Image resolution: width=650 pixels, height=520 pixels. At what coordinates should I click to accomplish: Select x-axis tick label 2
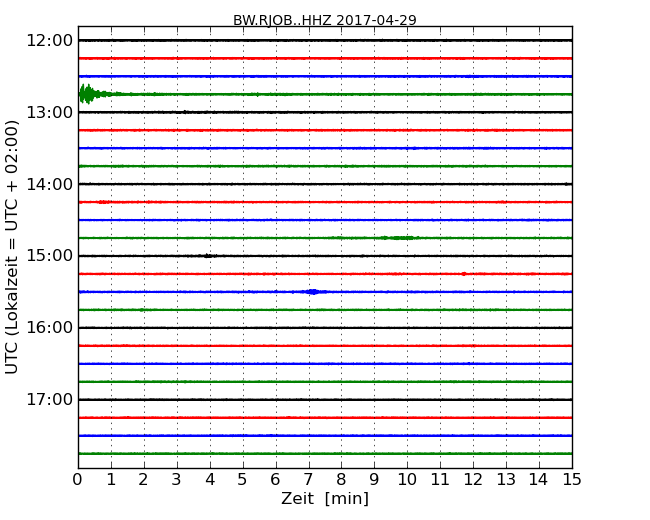[x=143, y=480]
